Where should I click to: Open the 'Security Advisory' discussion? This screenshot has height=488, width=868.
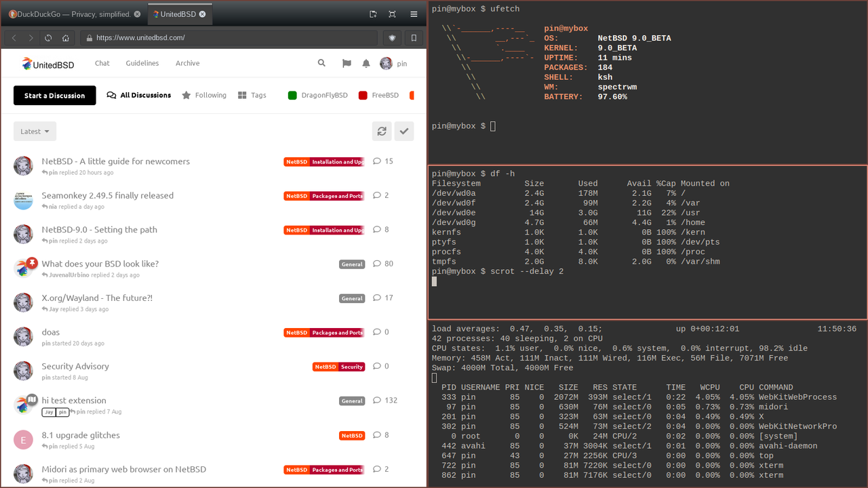[75, 366]
